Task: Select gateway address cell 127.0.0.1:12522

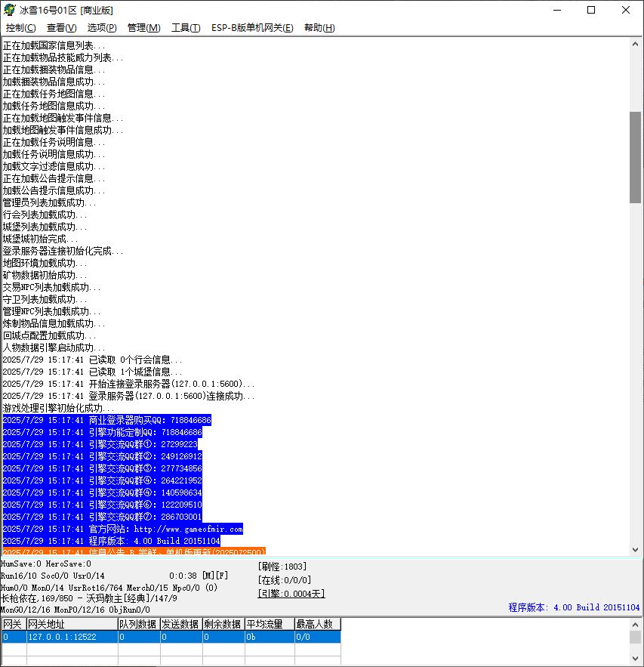Action: (72, 637)
